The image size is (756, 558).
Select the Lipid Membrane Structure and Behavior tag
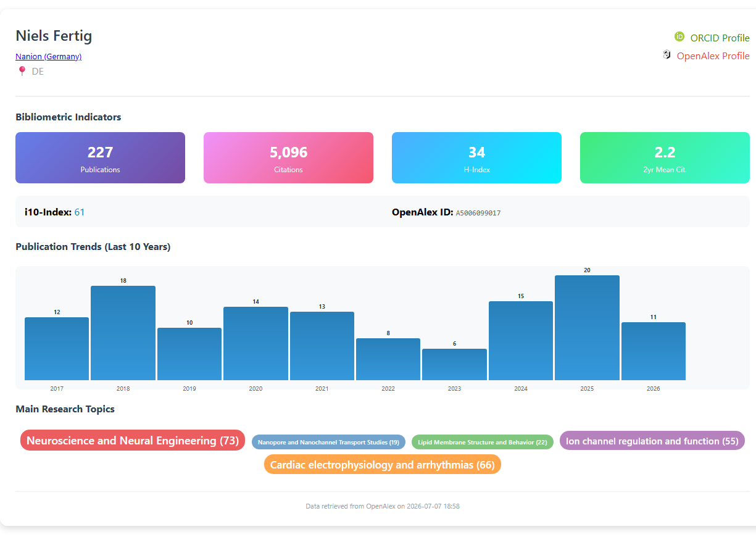[x=483, y=442]
